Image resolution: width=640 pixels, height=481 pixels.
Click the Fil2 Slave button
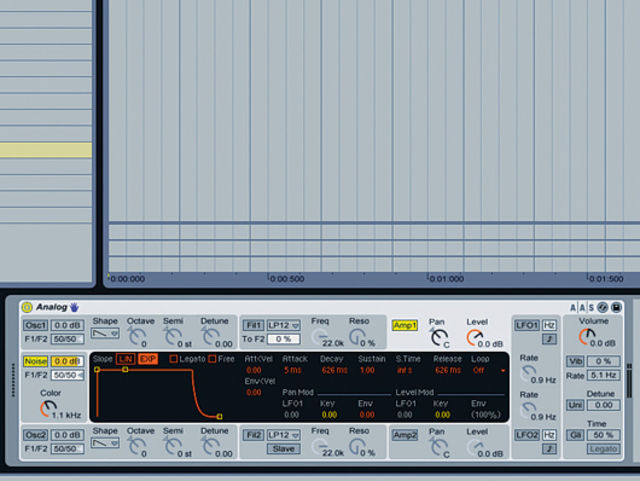(284, 449)
